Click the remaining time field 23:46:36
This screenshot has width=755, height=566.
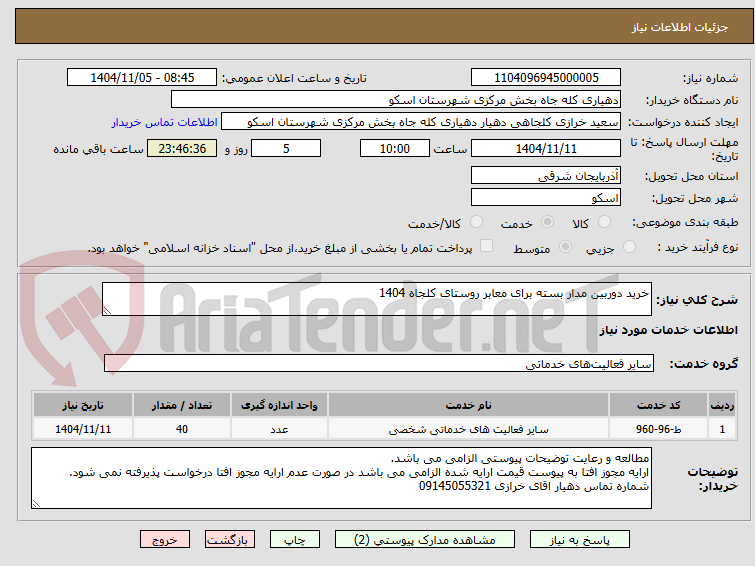pos(182,148)
